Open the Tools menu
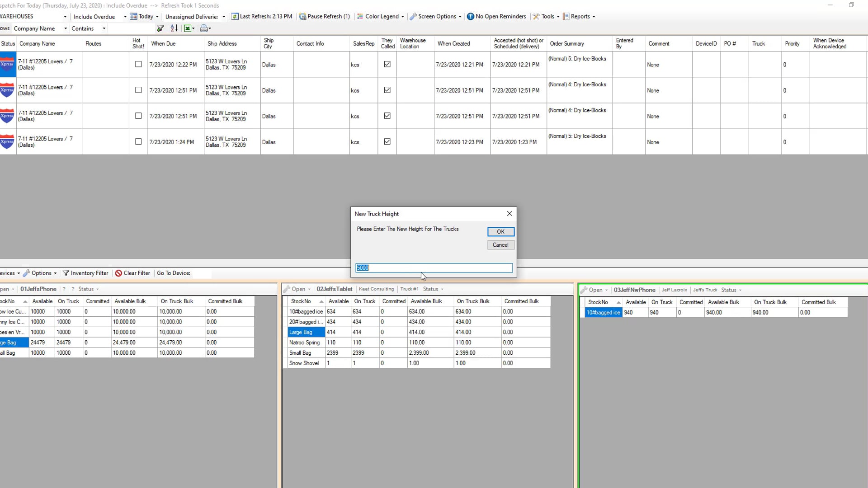 point(546,17)
